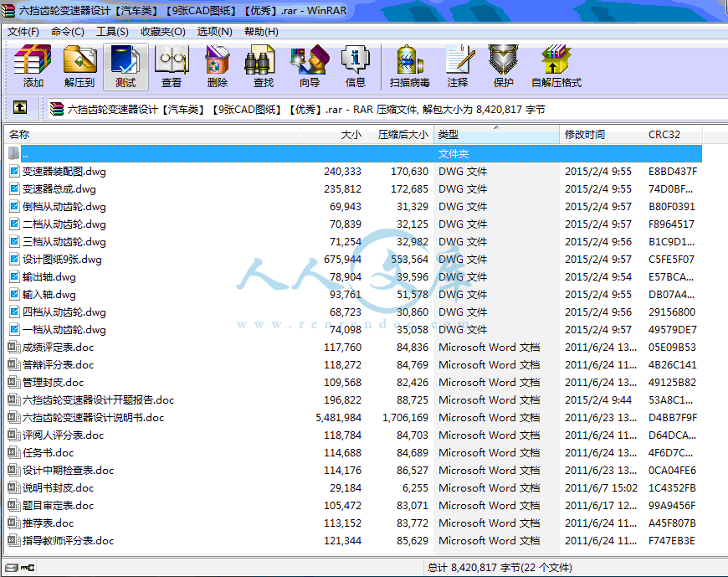Image resolution: width=728 pixels, height=577 pixels.
Task: Open the 帮助(H) menu
Action: pyautogui.click(x=261, y=32)
